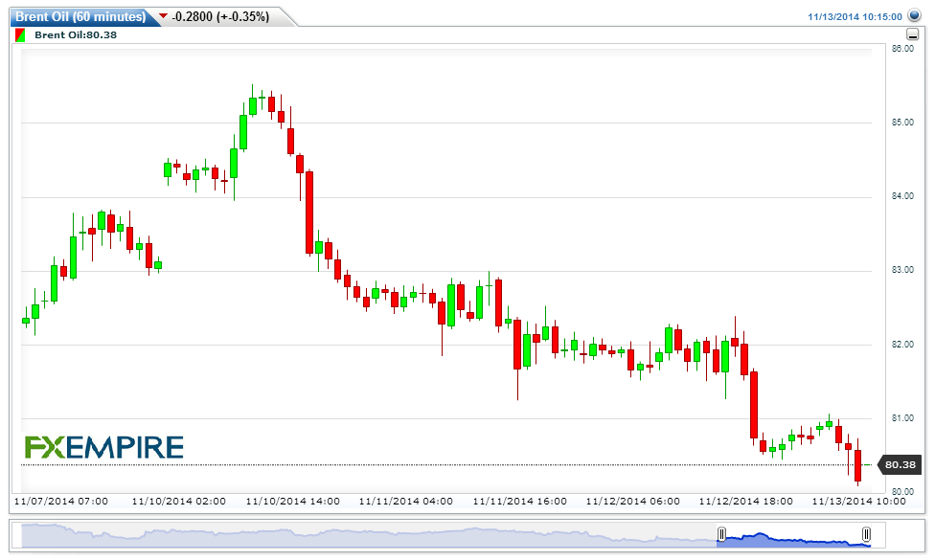
Task: Click the red down arrow change indicator
Action: click(164, 16)
